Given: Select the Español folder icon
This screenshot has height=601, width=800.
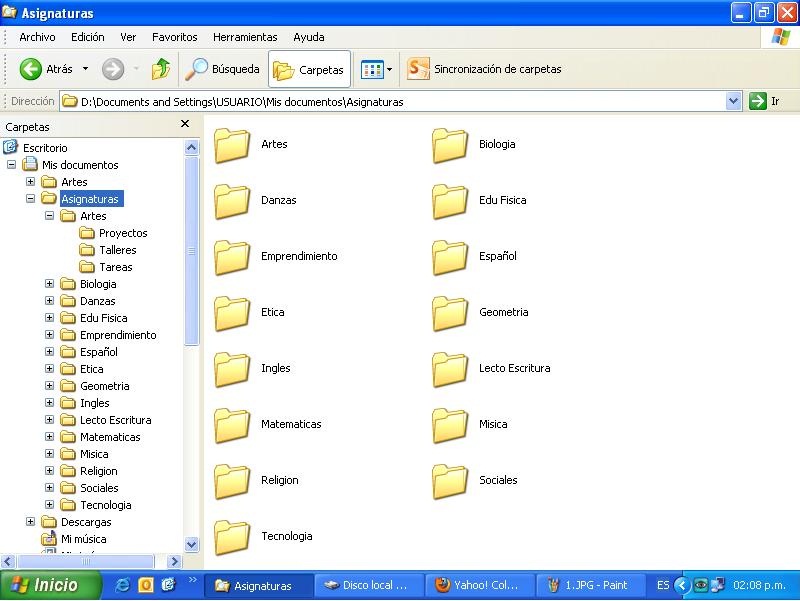Looking at the screenshot, I should point(450,256).
